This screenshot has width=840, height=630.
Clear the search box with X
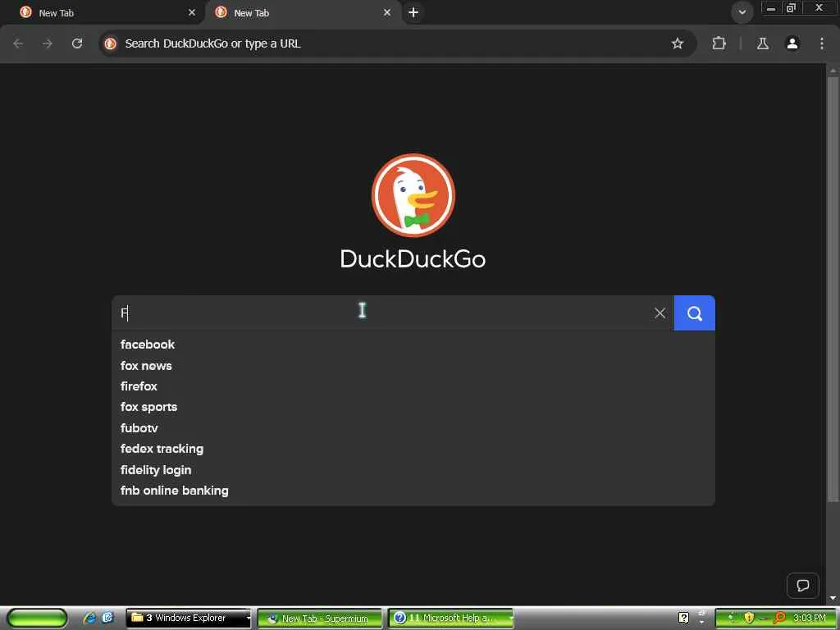click(660, 313)
